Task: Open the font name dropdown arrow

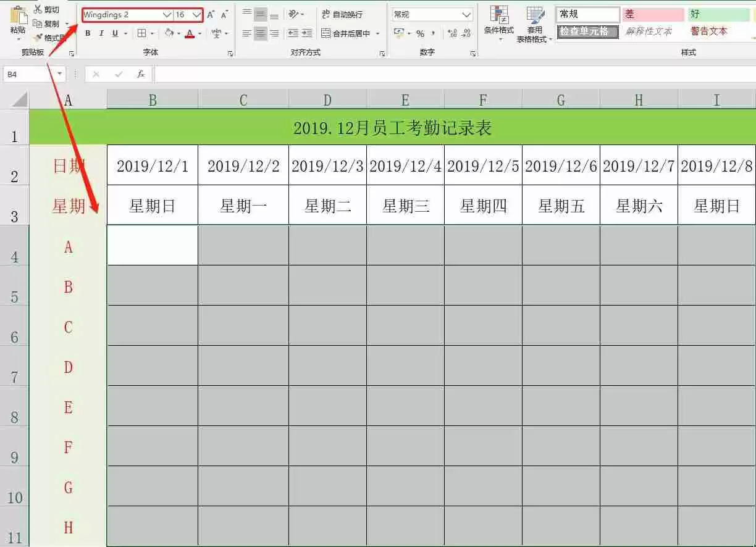Action: [167, 14]
